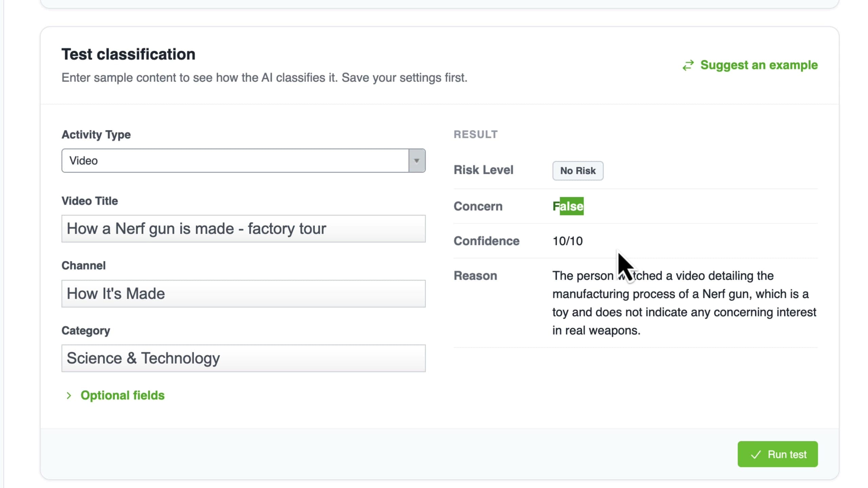Click the Activity Type label
This screenshot has height=488, width=868.
[96, 135]
